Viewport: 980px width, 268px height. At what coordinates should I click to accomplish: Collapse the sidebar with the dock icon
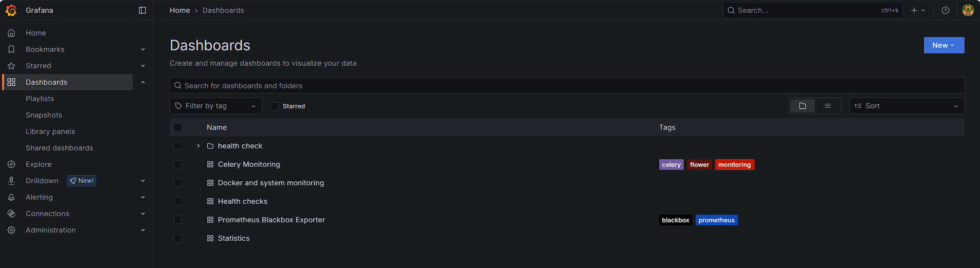tap(142, 10)
